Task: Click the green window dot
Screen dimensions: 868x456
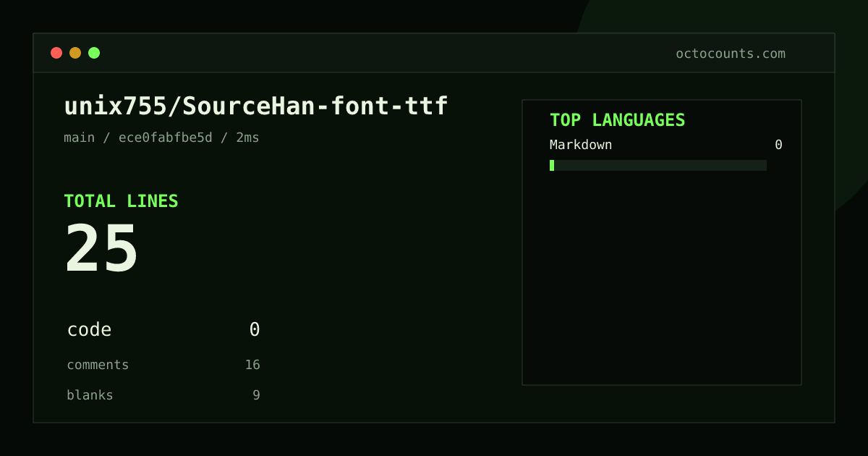Action: click(x=94, y=53)
